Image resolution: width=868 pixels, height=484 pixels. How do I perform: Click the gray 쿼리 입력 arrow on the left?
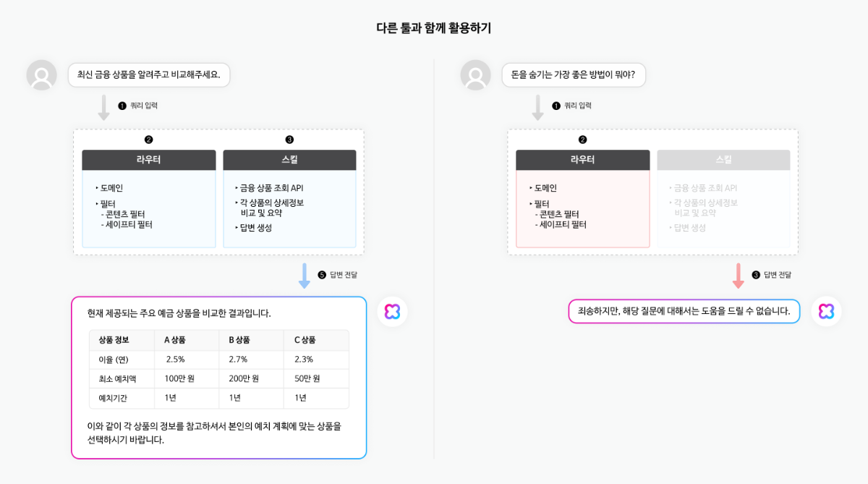pos(103,107)
